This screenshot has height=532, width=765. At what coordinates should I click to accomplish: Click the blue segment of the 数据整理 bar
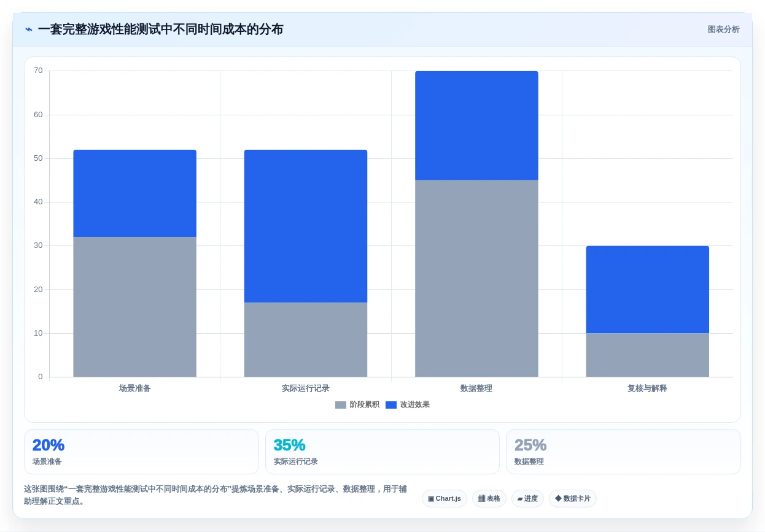[x=476, y=126]
